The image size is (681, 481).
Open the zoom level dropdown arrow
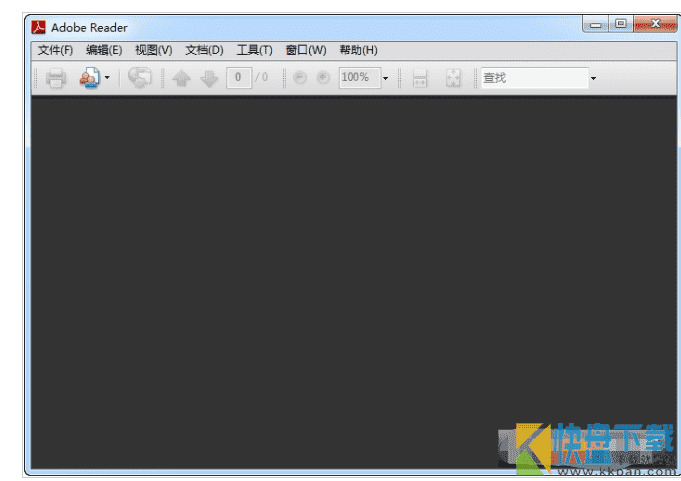385,79
